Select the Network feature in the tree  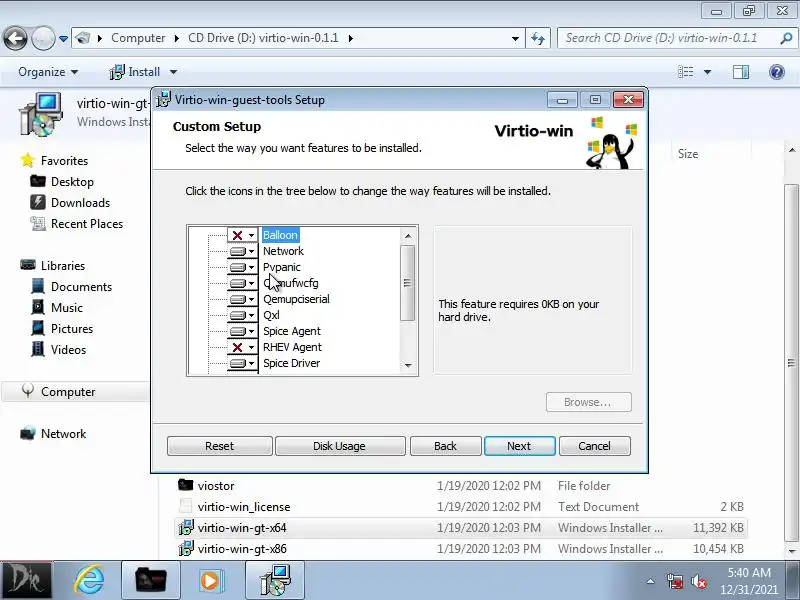(283, 251)
